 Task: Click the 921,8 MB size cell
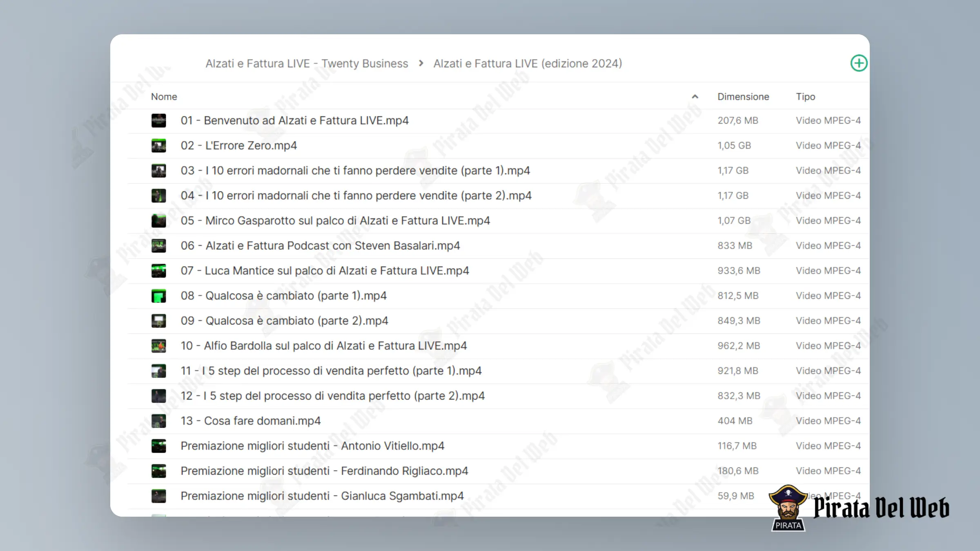coord(738,371)
